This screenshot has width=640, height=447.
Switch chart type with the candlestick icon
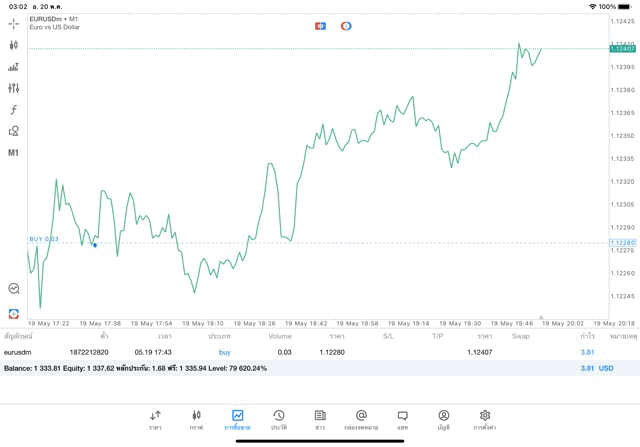[14, 45]
